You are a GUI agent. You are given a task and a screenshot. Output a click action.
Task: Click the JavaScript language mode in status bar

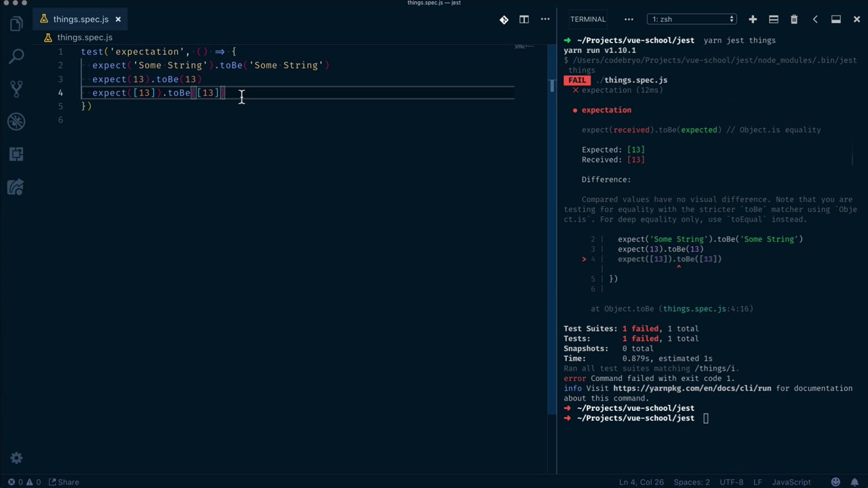(x=791, y=482)
